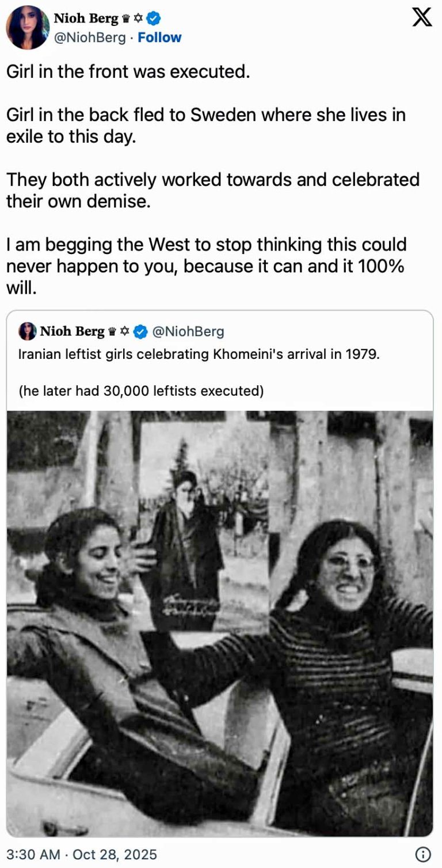Screen dimensions: 442x868
Task: Click Nioh Berg name in quoted post
Action: click(72, 331)
